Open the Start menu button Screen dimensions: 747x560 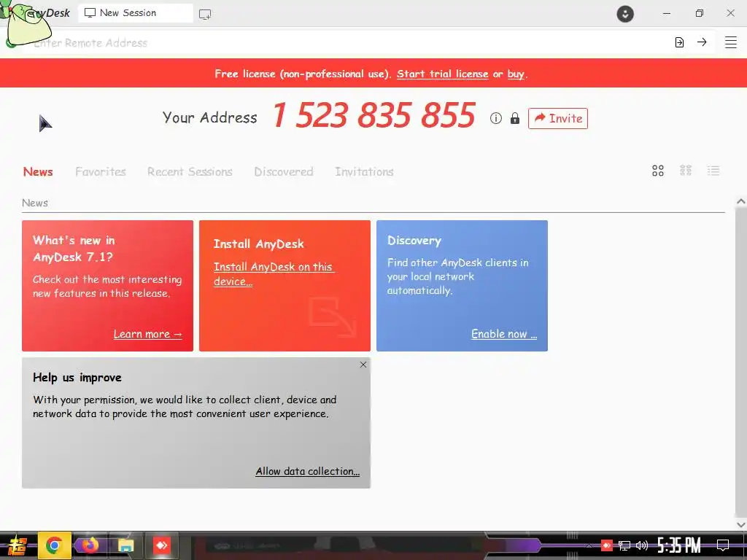click(x=18, y=545)
